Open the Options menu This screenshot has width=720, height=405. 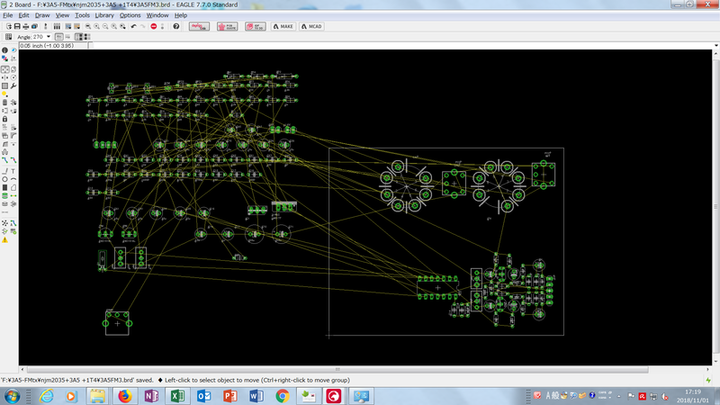point(130,16)
